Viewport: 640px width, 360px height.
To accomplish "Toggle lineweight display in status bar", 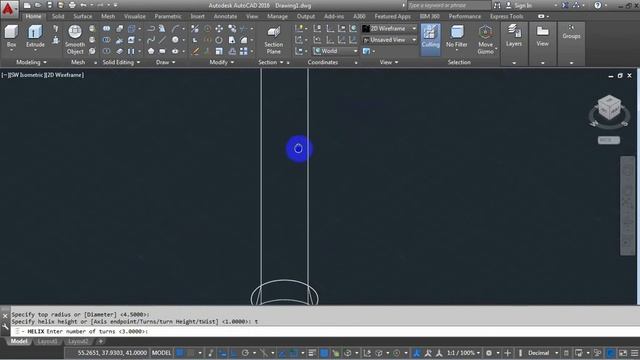I will click(x=312, y=353).
